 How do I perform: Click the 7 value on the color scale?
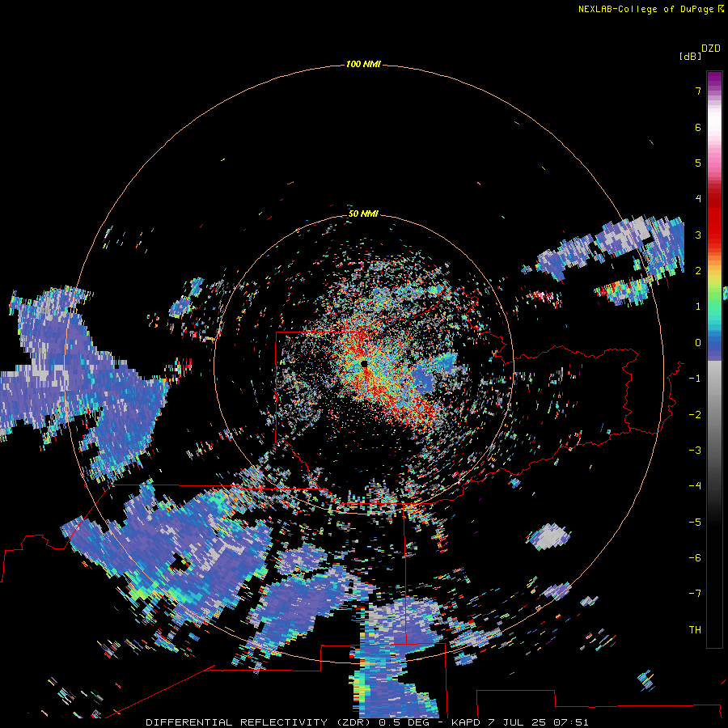click(x=698, y=91)
